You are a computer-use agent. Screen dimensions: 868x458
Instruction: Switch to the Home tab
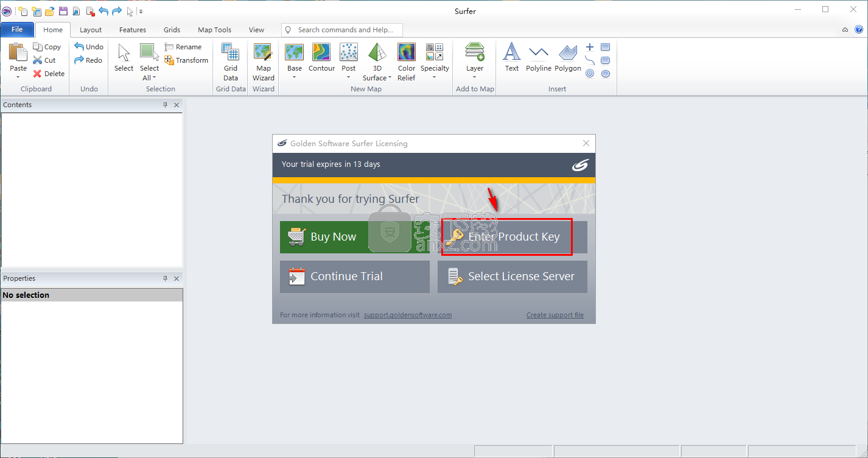pyautogui.click(x=53, y=30)
